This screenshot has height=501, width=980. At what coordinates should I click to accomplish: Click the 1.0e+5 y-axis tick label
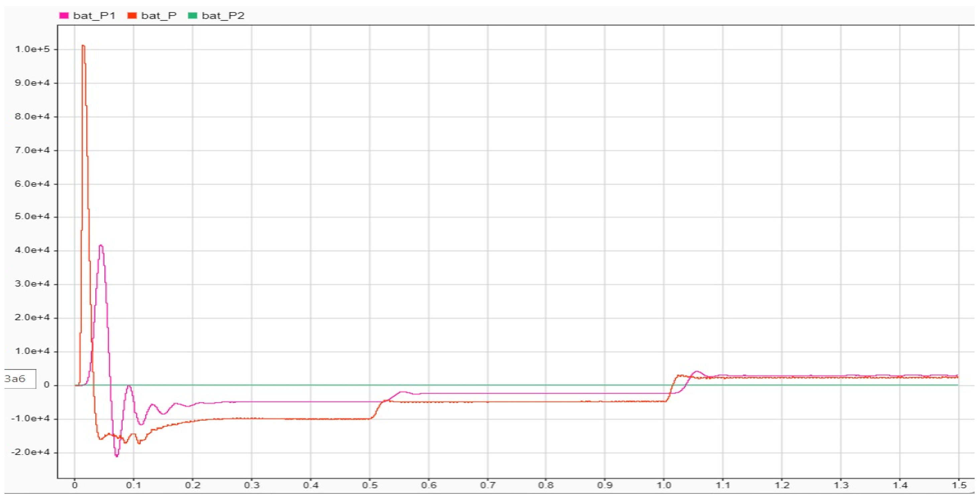32,49
